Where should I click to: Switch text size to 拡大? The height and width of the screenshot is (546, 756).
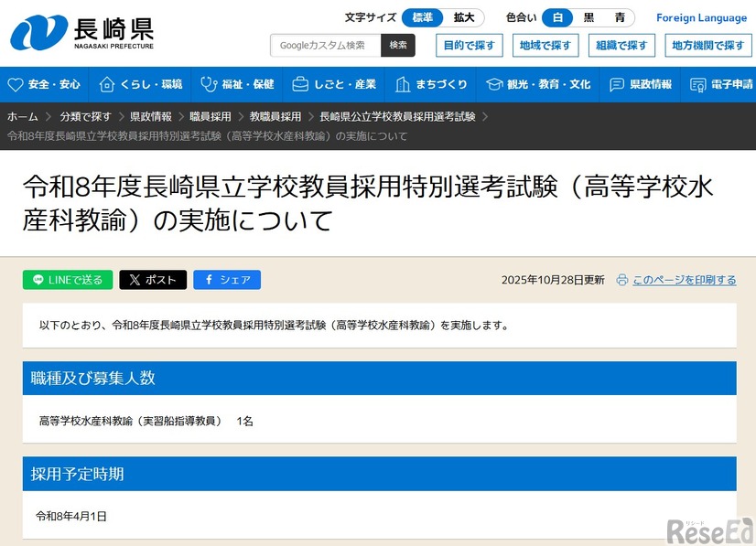[x=462, y=17]
